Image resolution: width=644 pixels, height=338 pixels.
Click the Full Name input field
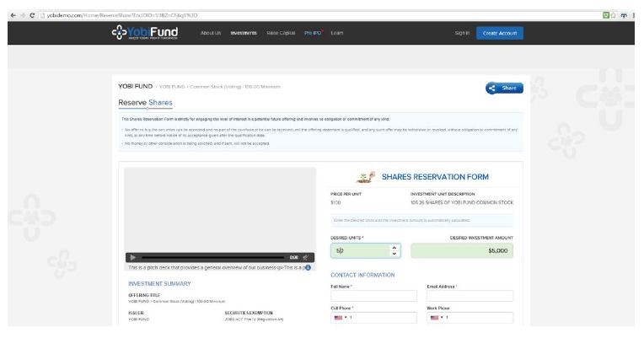pos(373,296)
